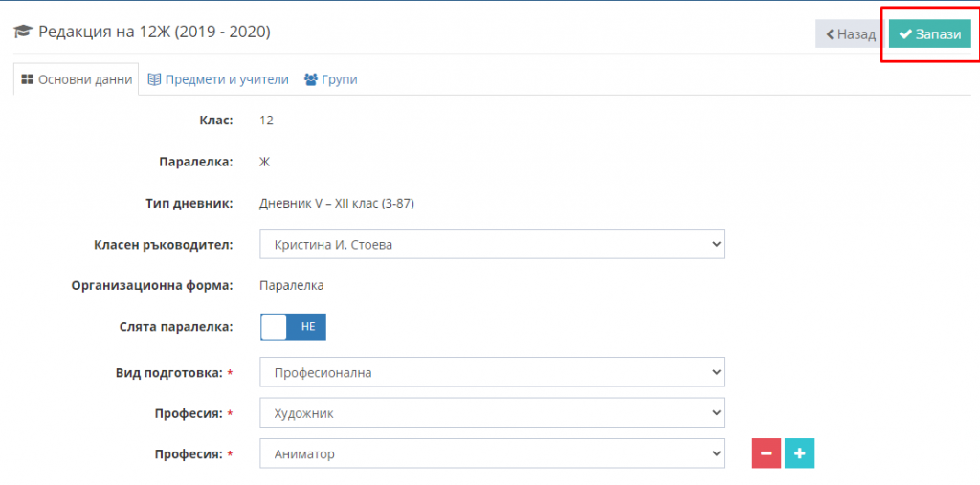Expand the Вид подготовка dropdown
The width and height of the screenshot is (980, 485).
493,372
